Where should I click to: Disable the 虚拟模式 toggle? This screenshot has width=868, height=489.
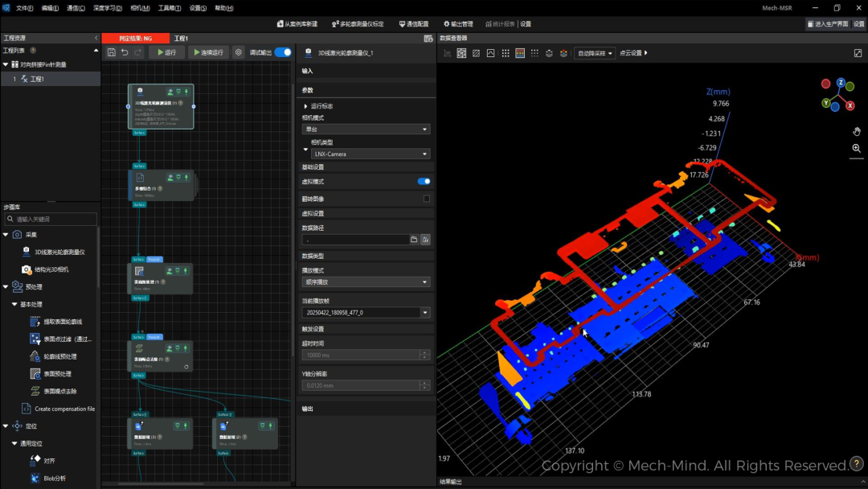(424, 182)
